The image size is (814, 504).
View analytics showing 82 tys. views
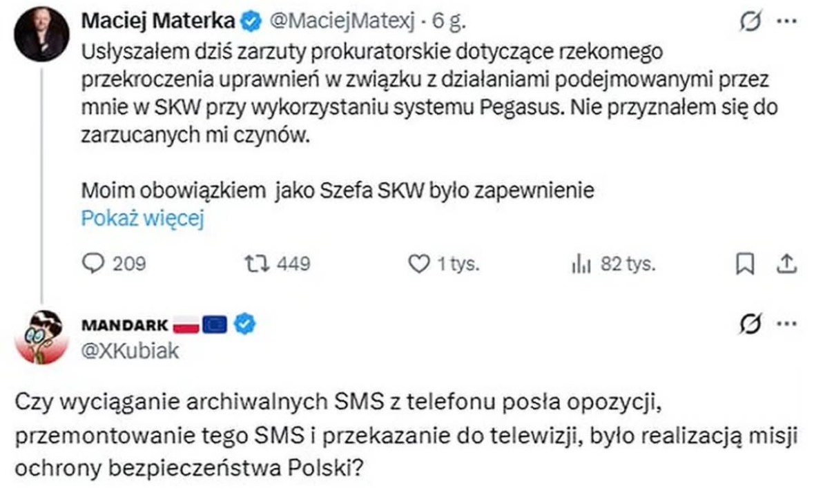click(579, 264)
